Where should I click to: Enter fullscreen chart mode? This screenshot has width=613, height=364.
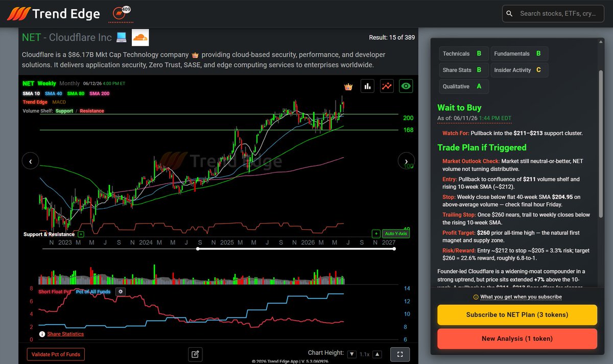tap(400, 354)
